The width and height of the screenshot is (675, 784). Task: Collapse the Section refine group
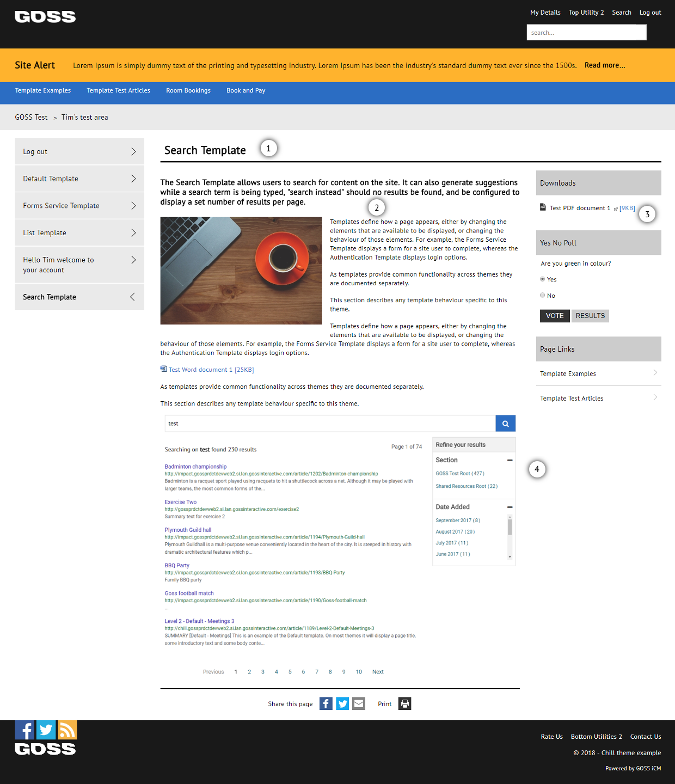coord(510,460)
